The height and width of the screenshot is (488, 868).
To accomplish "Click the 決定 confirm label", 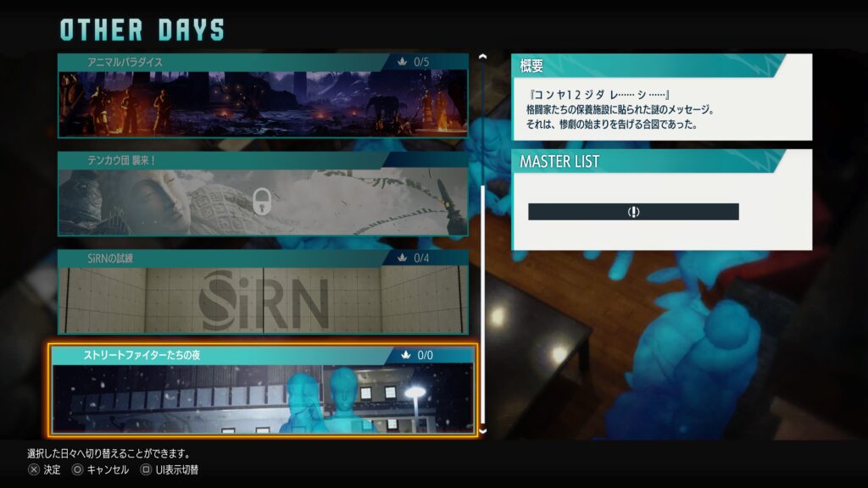I will 52,469.
